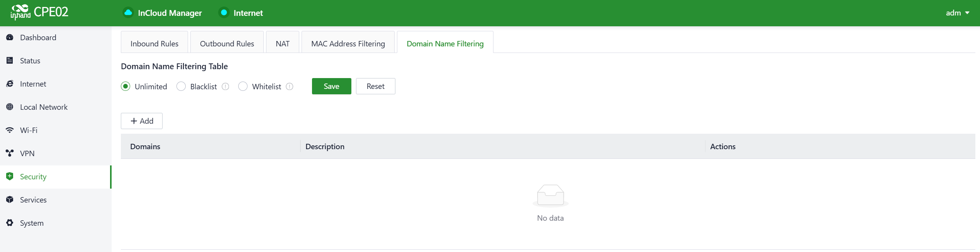
Task: Switch to the Inbound Rules tab
Action: 154,44
